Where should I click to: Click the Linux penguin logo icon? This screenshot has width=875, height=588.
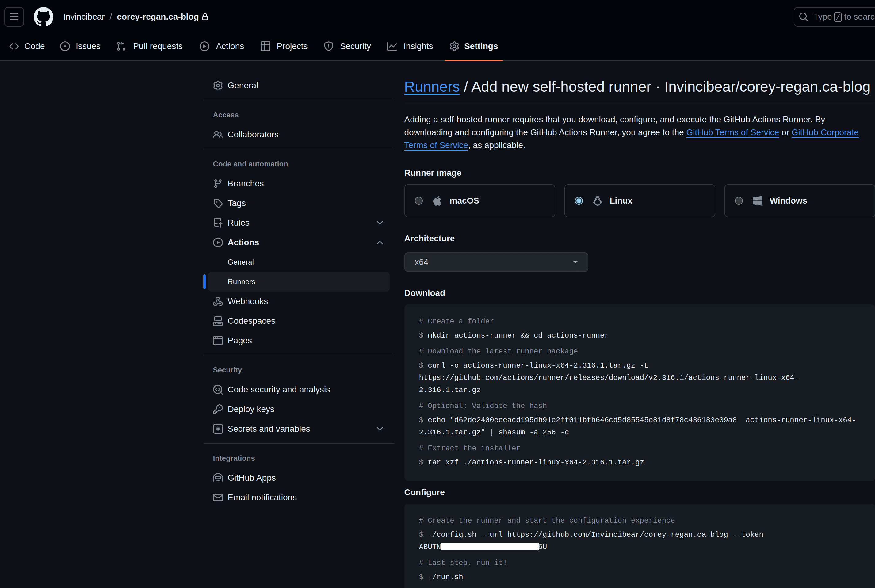pyautogui.click(x=597, y=200)
